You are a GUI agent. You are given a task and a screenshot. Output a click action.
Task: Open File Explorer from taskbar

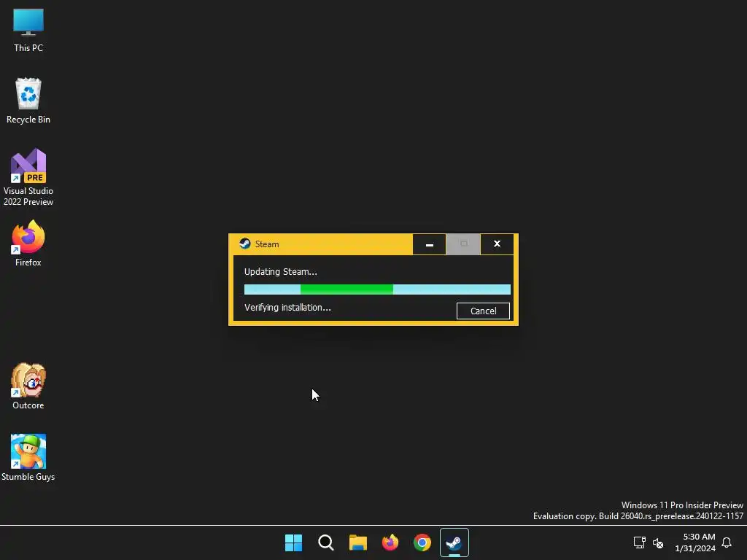357,542
